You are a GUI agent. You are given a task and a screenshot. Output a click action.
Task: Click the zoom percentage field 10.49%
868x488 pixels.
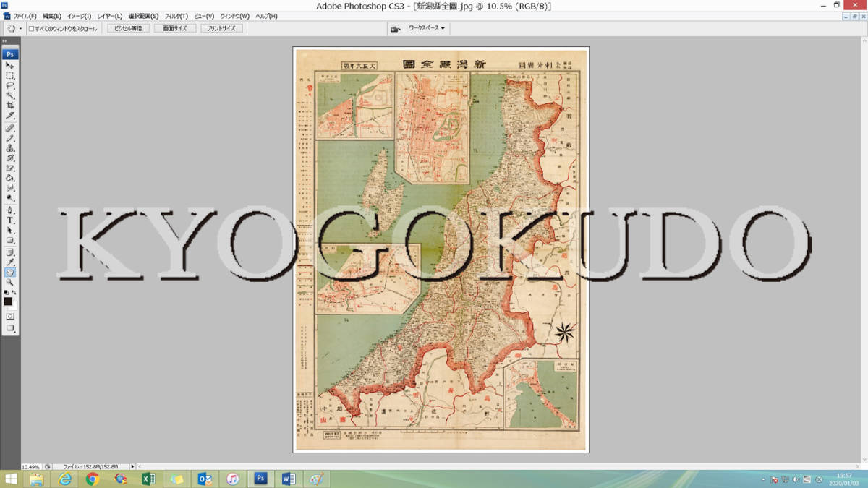[x=31, y=467]
